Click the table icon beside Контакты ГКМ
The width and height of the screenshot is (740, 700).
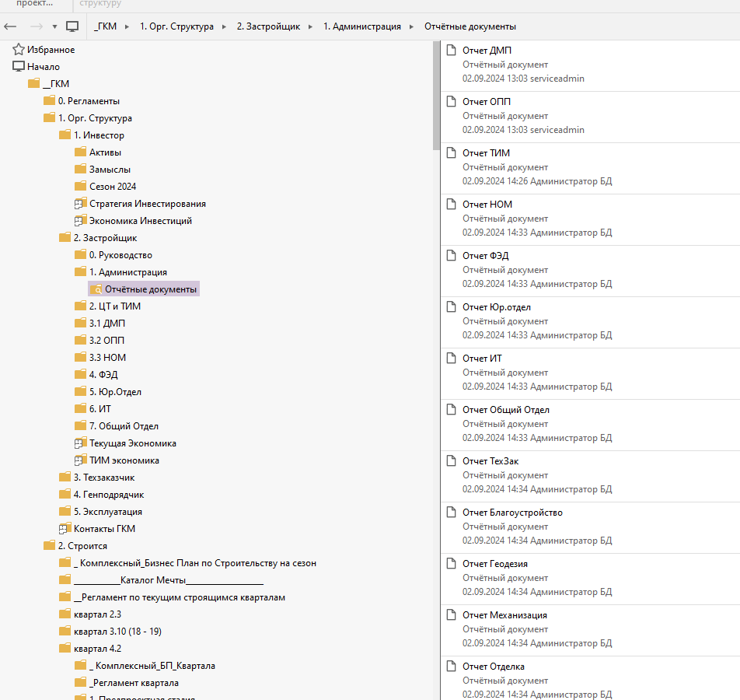click(x=65, y=529)
